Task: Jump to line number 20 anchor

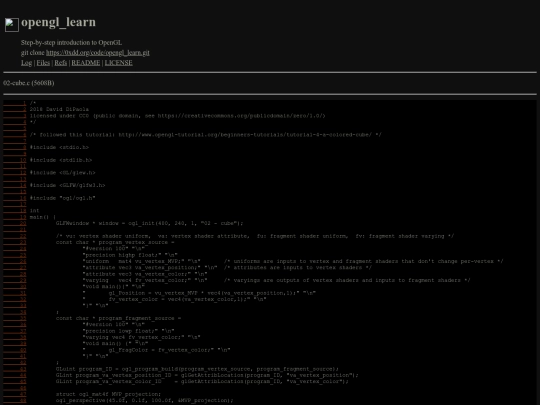Action: click(15, 223)
